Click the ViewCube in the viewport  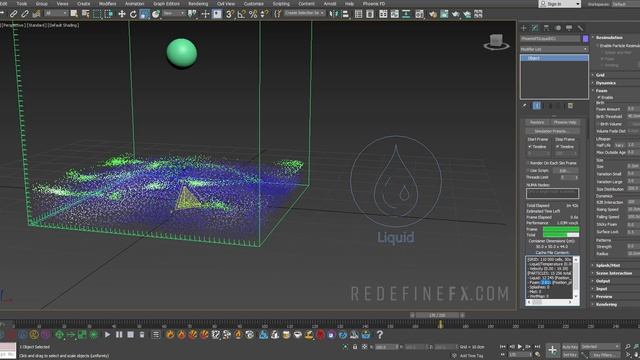coord(496,42)
